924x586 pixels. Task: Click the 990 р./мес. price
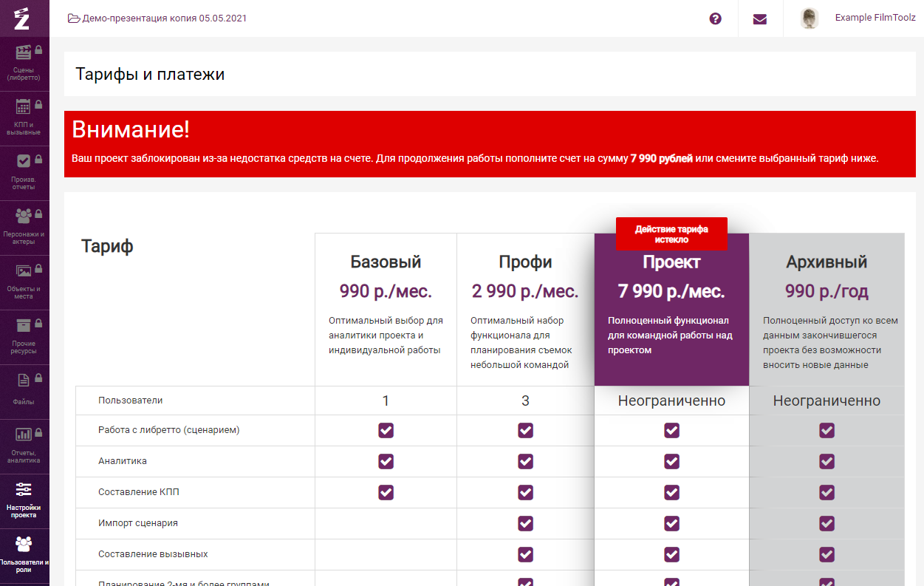click(x=386, y=291)
